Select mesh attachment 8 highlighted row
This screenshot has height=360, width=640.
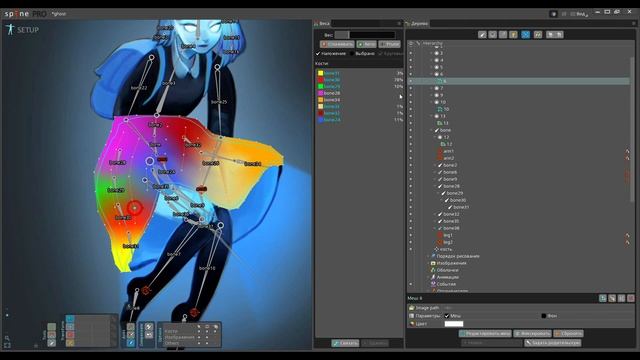pyautogui.click(x=519, y=81)
